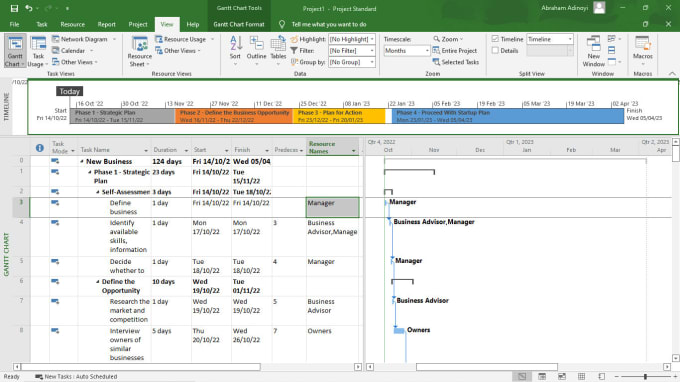
Task: Select Phase 1 Strategic Plan timeline bar
Action: (x=122, y=116)
